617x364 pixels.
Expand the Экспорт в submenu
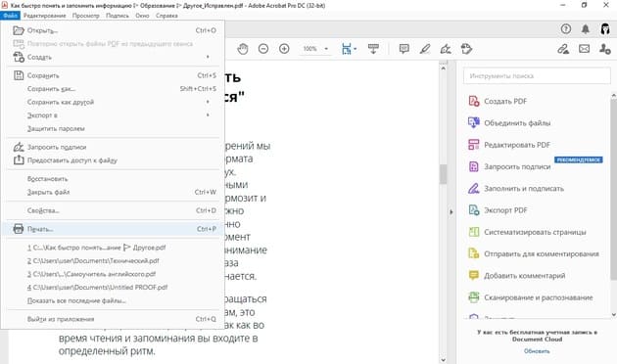tap(208, 115)
